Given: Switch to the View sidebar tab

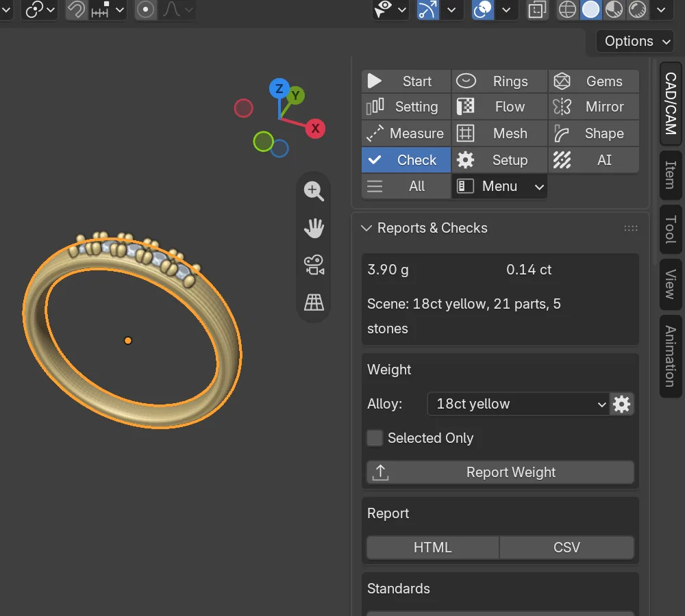Looking at the screenshot, I should point(671,284).
